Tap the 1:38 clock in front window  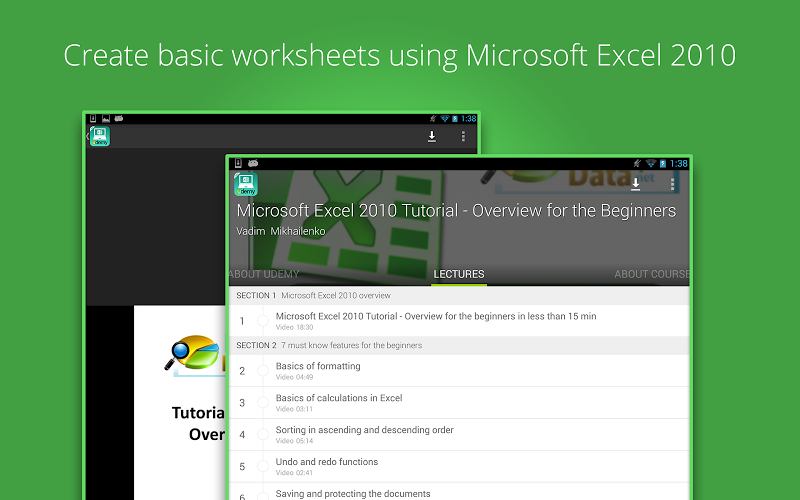tap(679, 163)
